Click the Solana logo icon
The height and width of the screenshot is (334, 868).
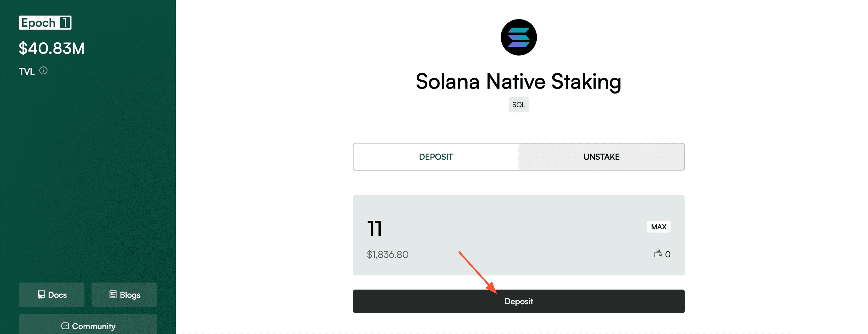pyautogui.click(x=518, y=37)
